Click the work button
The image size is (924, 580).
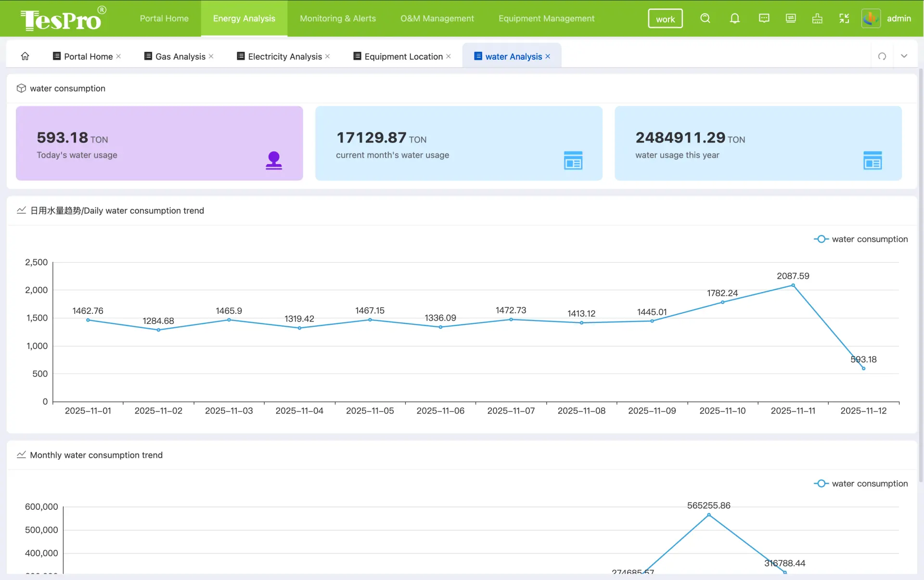click(x=665, y=19)
